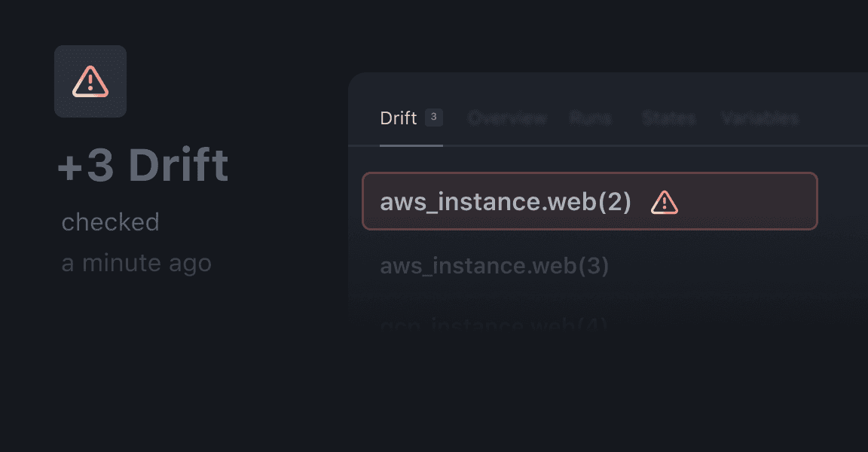868x452 pixels.
Task: Click warning triangle beside aws_instance.web(2)
Action: click(665, 202)
